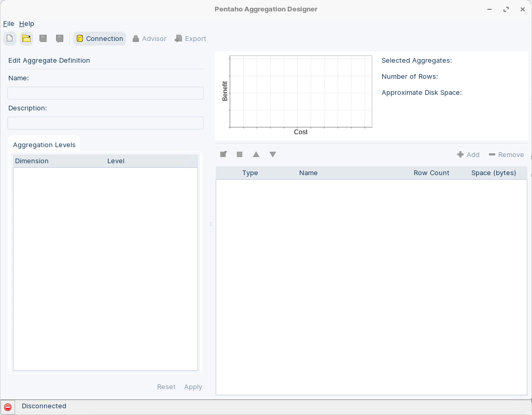Add a new aggregate
Screen dimensions: 532x415
468,154
